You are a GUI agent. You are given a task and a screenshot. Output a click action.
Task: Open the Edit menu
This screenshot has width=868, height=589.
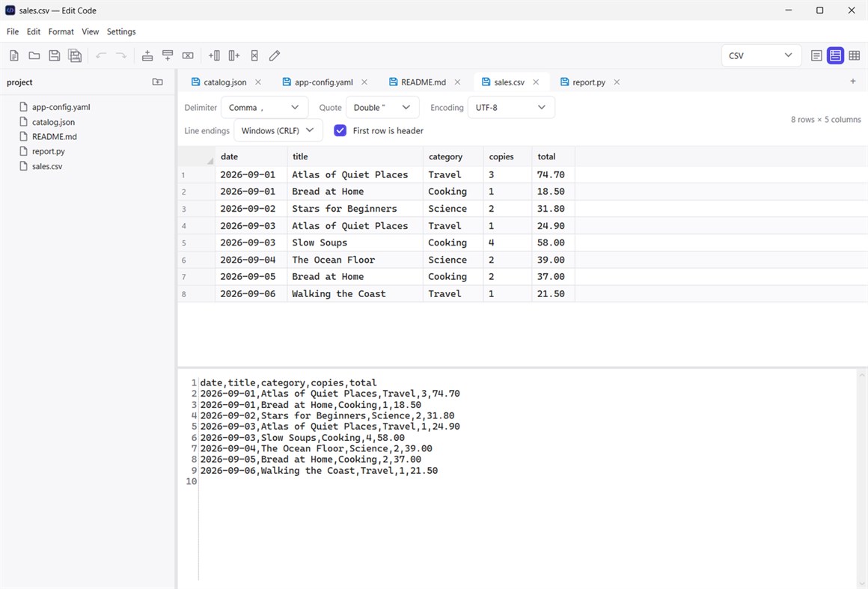34,31
